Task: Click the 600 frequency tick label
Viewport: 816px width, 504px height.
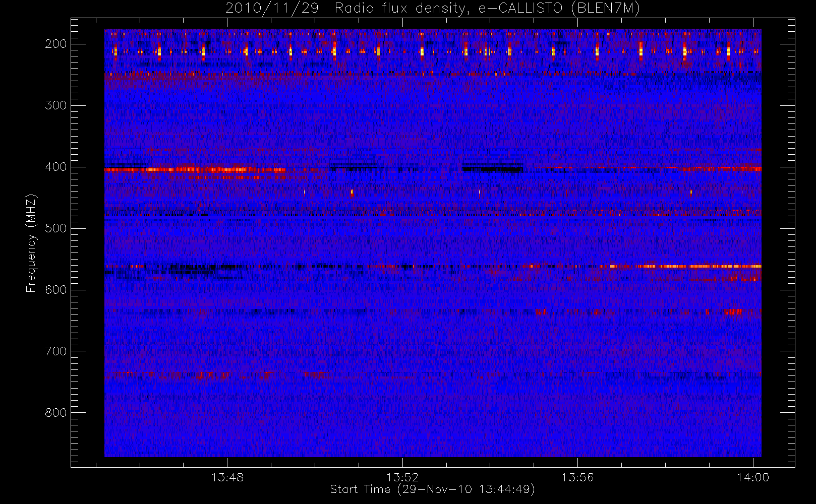Action: [55, 290]
